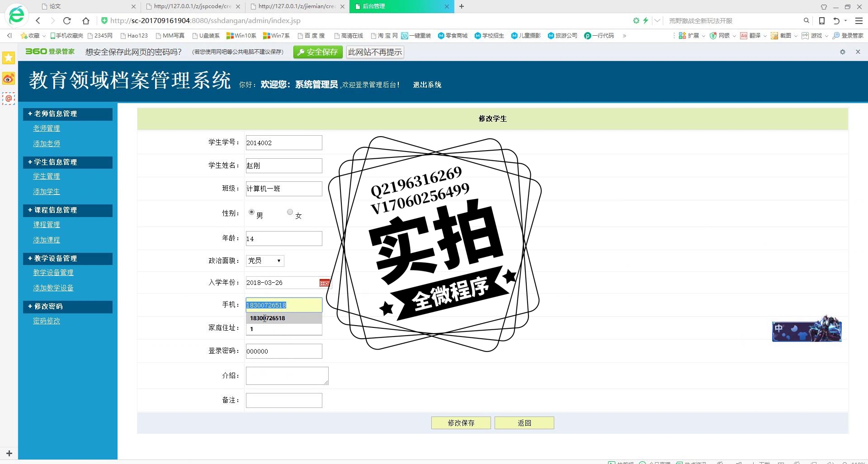Switch to the jspcode browser tab
This screenshot has width=868, height=464.
(x=192, y=6)
